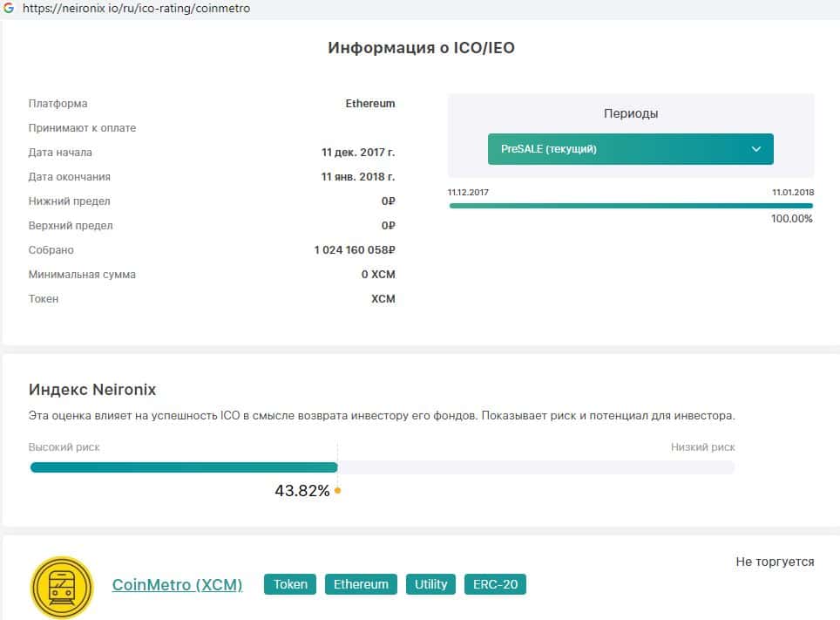Screen dimensions: 840x620
Task: Click the Нижний предел label
Action: pyautogui.click(x=69, y=201)
